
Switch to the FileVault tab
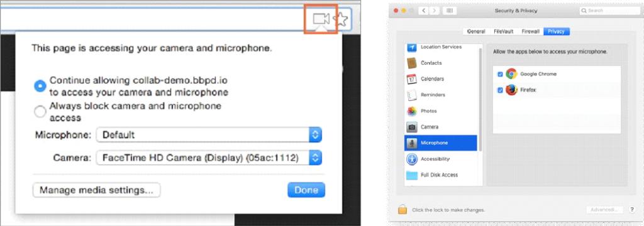point(503,31)
